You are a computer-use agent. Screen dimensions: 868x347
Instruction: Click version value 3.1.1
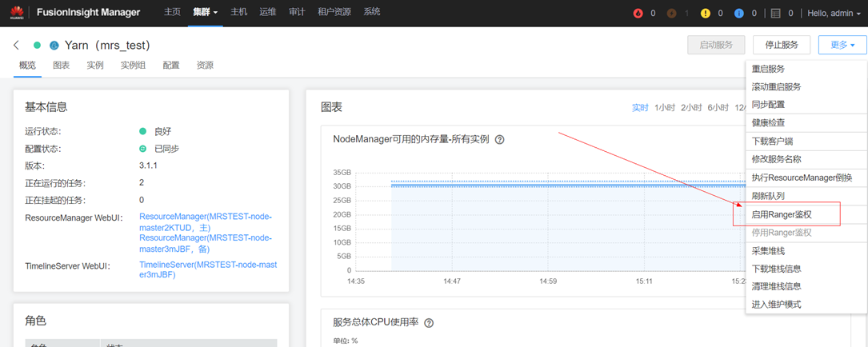149,166
